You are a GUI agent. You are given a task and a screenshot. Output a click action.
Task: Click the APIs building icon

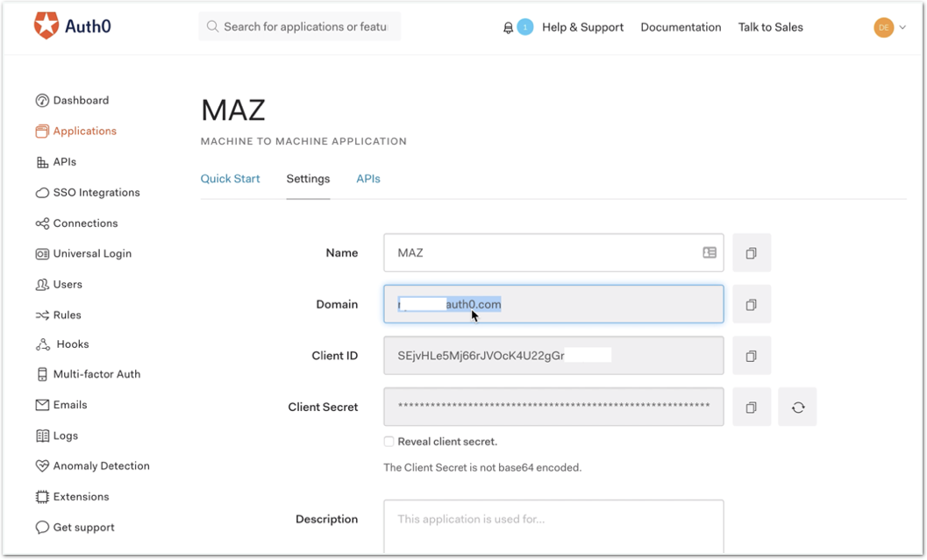tap(42, 162)
